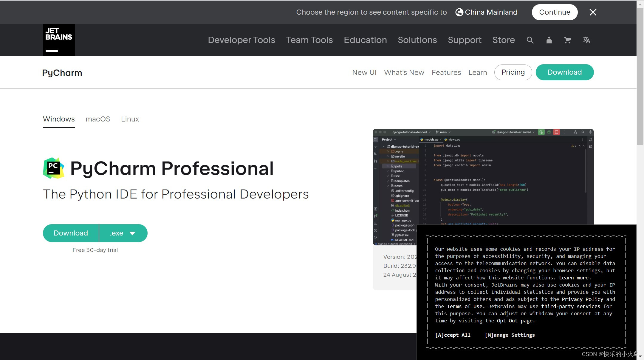The image size is (644, 360).
Task: Expand the .exe installer type dropdown
Action: [123, 233]
